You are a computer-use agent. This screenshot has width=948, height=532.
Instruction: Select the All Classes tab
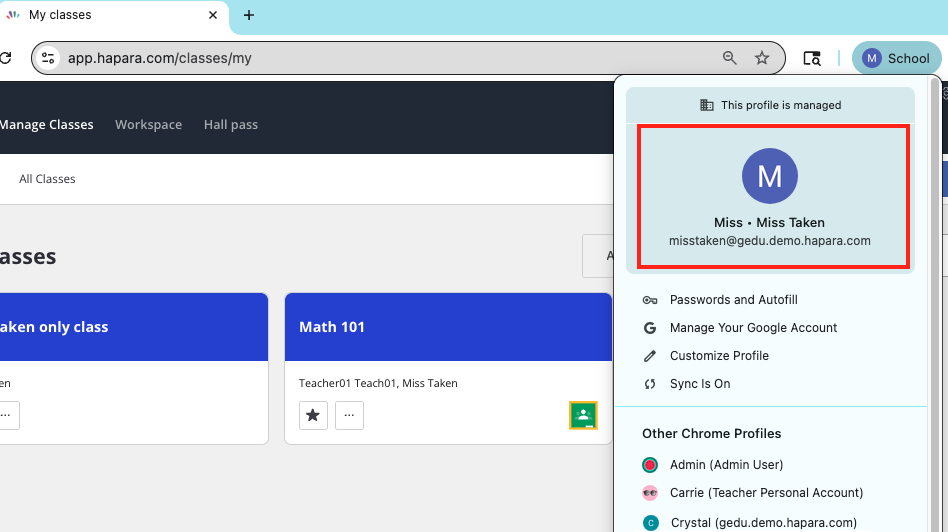(x=47, y=179)
